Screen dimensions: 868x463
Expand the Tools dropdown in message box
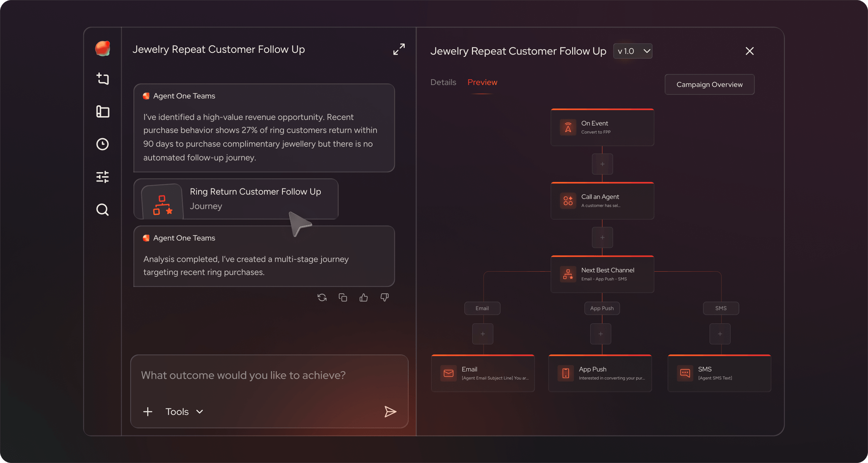184,412
